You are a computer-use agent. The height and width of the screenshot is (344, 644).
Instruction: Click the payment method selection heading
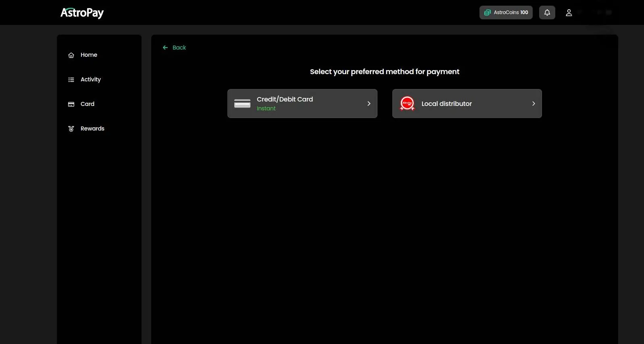385,72
